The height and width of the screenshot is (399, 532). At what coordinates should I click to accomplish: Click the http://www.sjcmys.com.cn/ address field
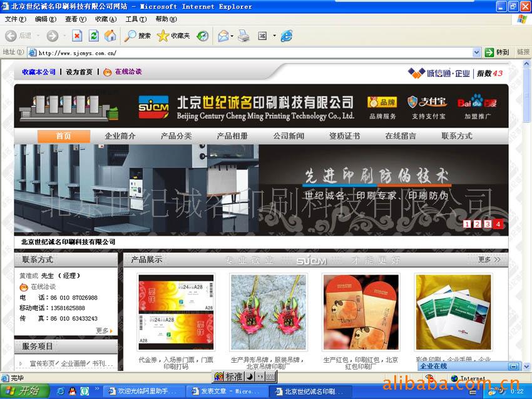coord(255,53)
